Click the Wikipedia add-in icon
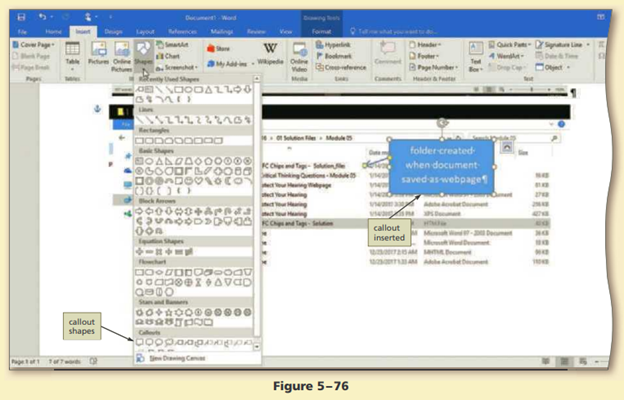Image resolution: width=624 pixels, height=400 pixels. click(x=270, y=54)
